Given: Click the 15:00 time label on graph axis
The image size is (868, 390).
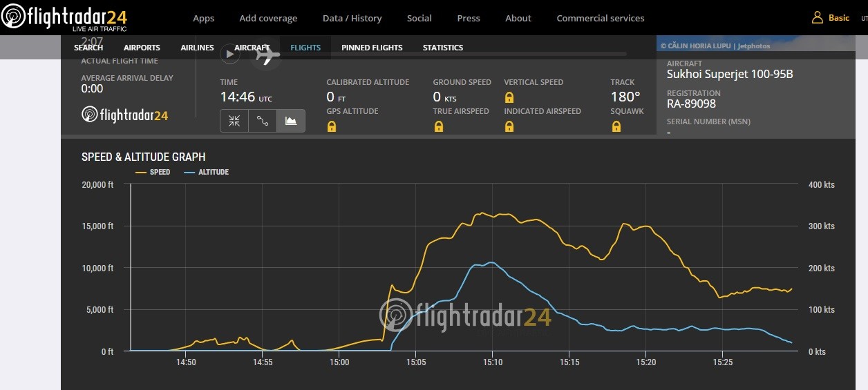Looking at the screenshot, I should 339,362.
